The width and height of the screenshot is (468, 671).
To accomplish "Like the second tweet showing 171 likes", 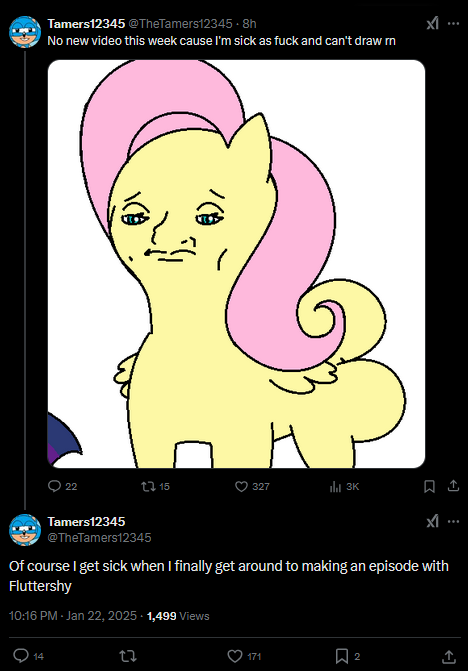I will [x=234, y=656].
